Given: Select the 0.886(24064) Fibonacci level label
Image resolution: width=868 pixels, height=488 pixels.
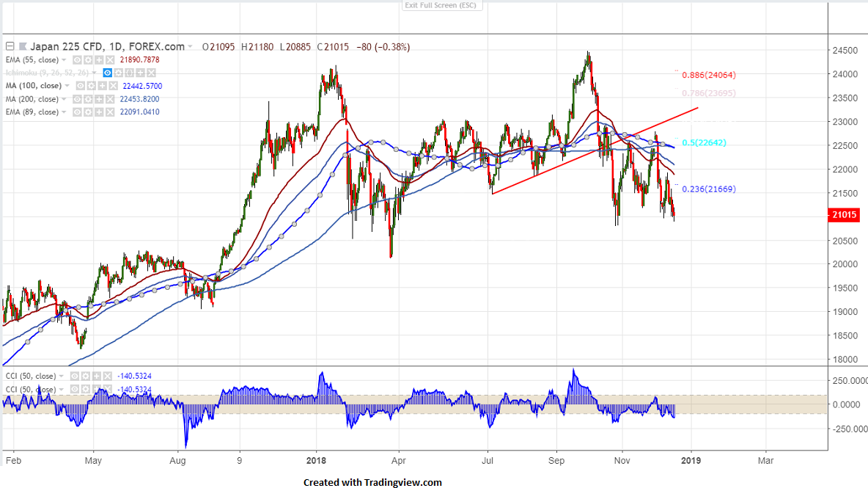Looking at the screenshot, I should pos(709,75).
